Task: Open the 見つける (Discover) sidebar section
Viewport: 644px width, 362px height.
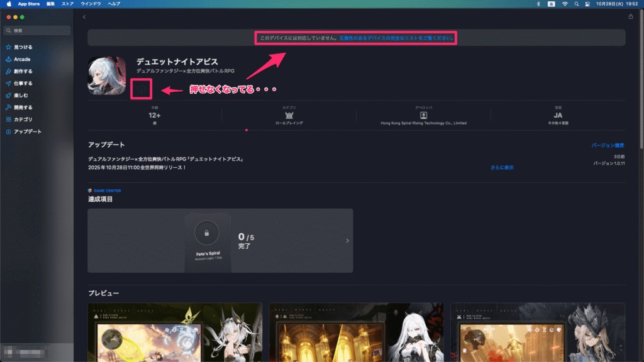Action: pyautogui.click(x=25, y=47)
